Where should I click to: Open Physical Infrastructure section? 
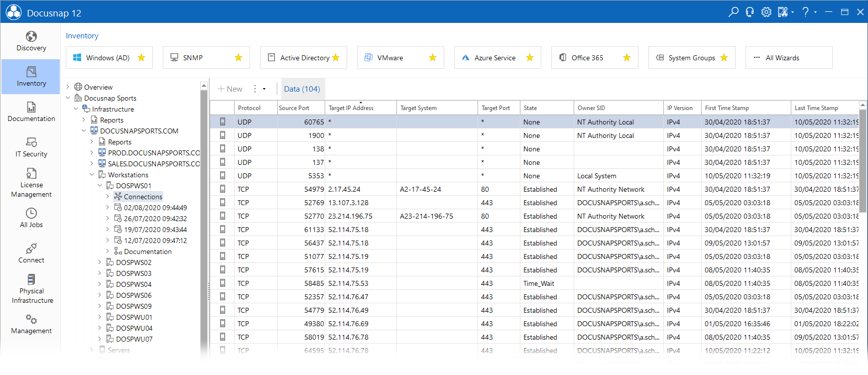point(31,289)
